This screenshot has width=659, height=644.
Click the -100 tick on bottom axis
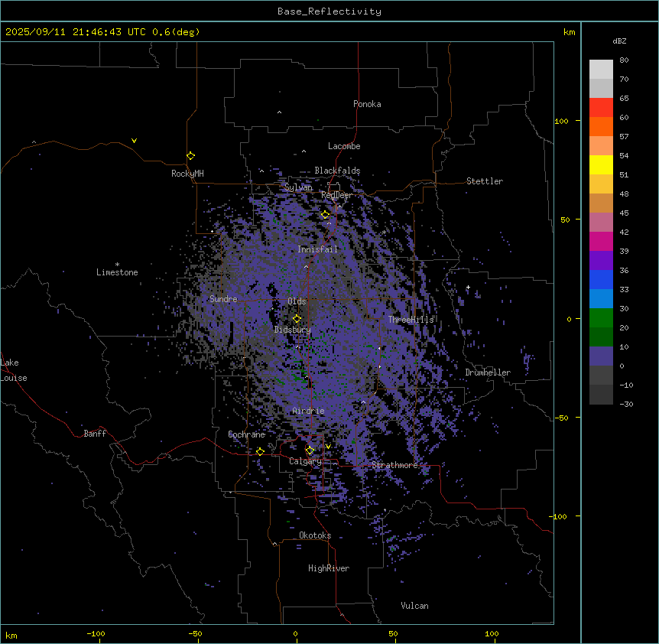click(96, 634)
